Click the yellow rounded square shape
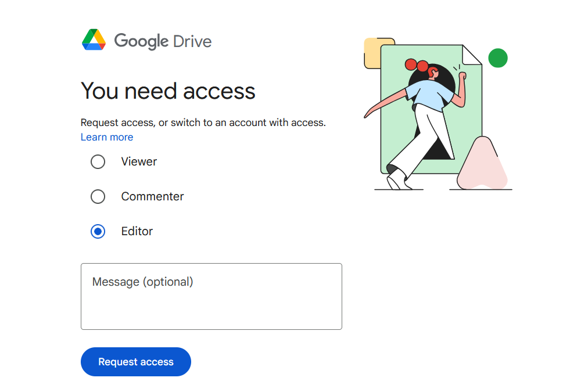Viewport: 588px width, 392px height. [x=371, y=53]
